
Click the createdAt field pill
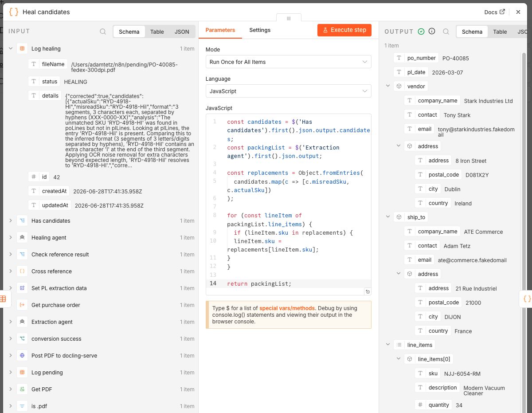tap(49, 191)
